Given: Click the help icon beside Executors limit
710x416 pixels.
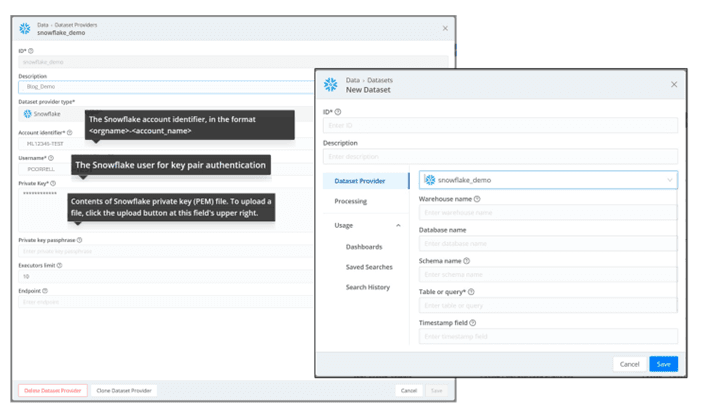Looking at the screenshot, I should (59, 266).
